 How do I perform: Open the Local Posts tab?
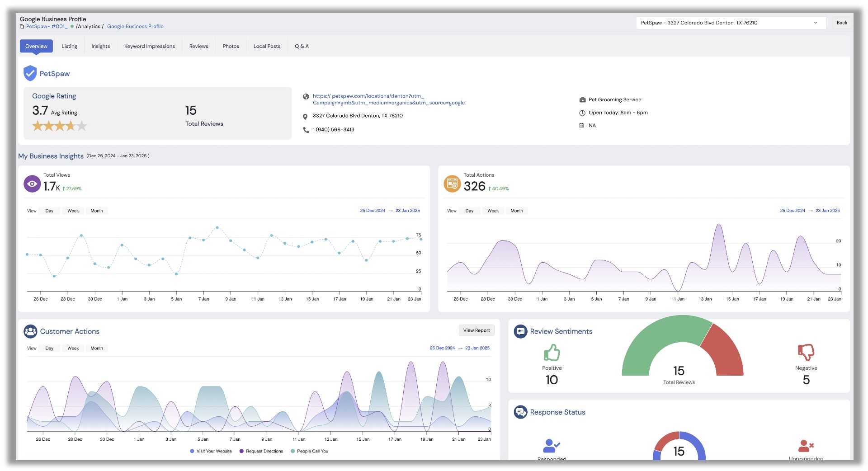click(x=267, y=46)
